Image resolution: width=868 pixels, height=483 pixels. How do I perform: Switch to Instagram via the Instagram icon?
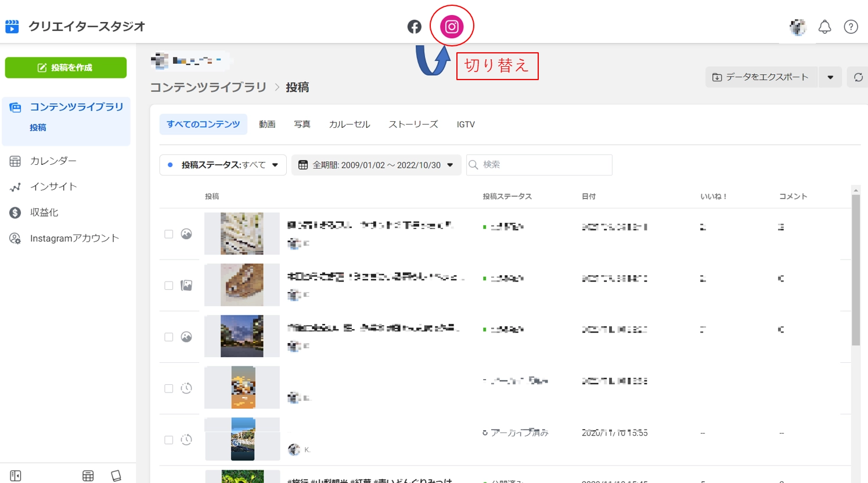[x=452, y=27]
